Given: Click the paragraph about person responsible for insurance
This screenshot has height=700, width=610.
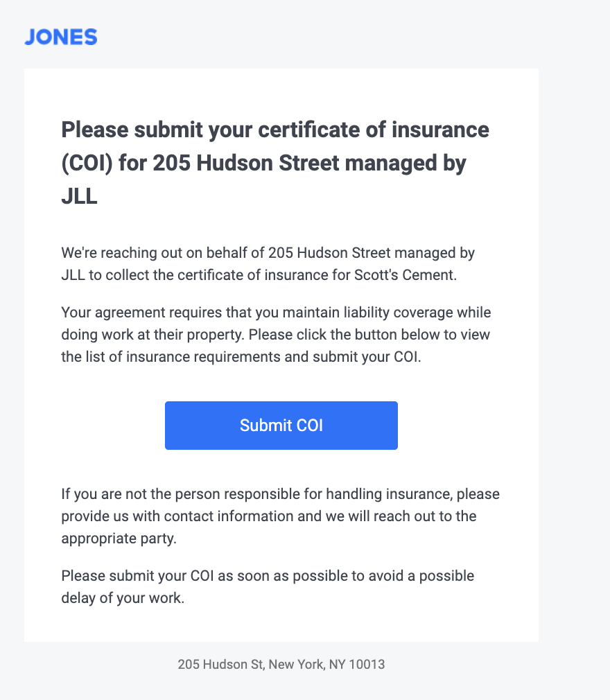Looking at the screenshot, I should 281,516.
